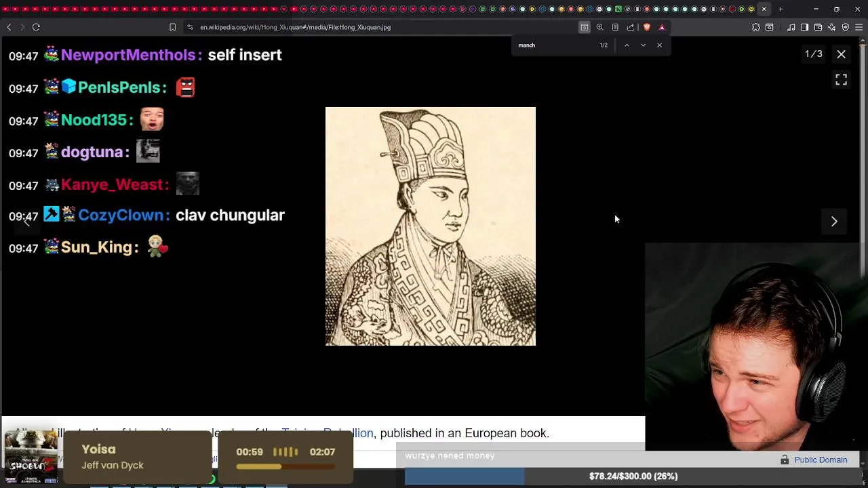Click the toolbar icon between the extensions puzzle and music note
The image size is (868, 488).
pos(770,27)
